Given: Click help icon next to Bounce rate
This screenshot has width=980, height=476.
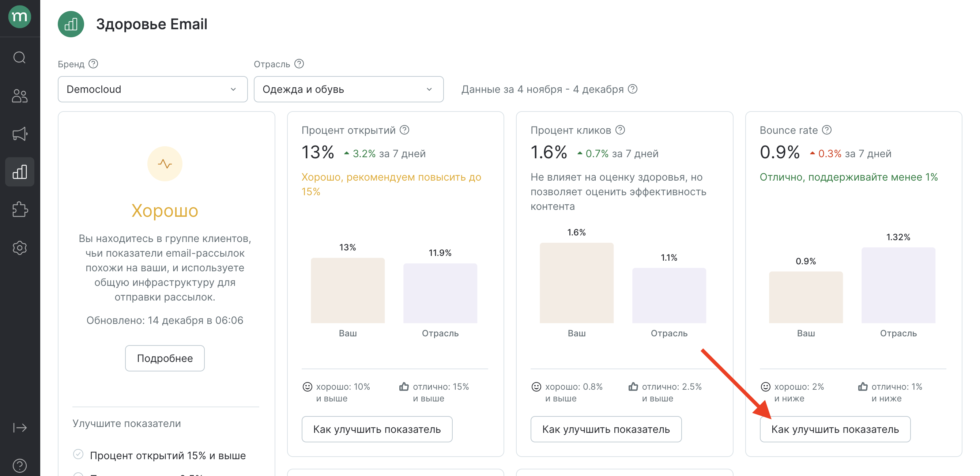Looking at the screenshot, I should [827, 130].
